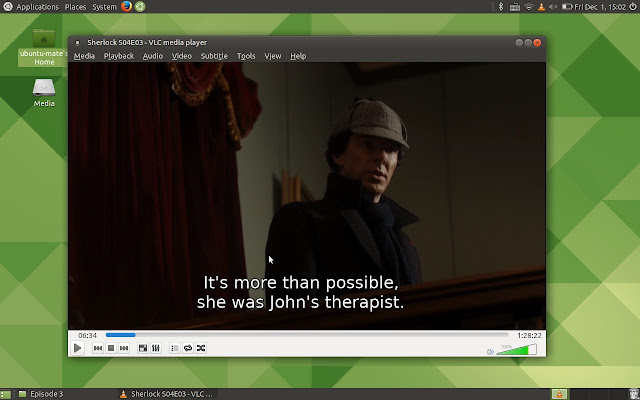640x400 pixels.
Task: Open the System menu in top panel
Action: [104, 7]
